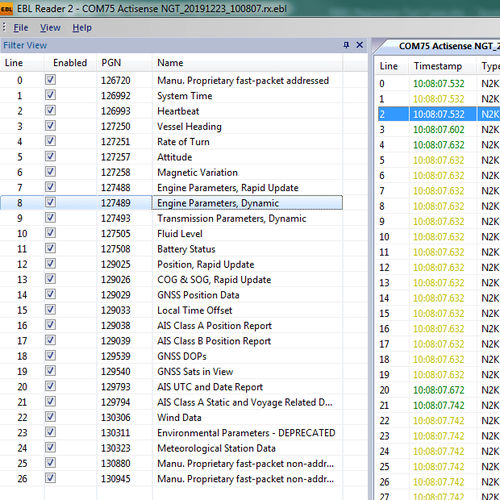500x500 pixels.
Task: Uncheck the PGN 130945 checkbox
Action: coord(50,478)
